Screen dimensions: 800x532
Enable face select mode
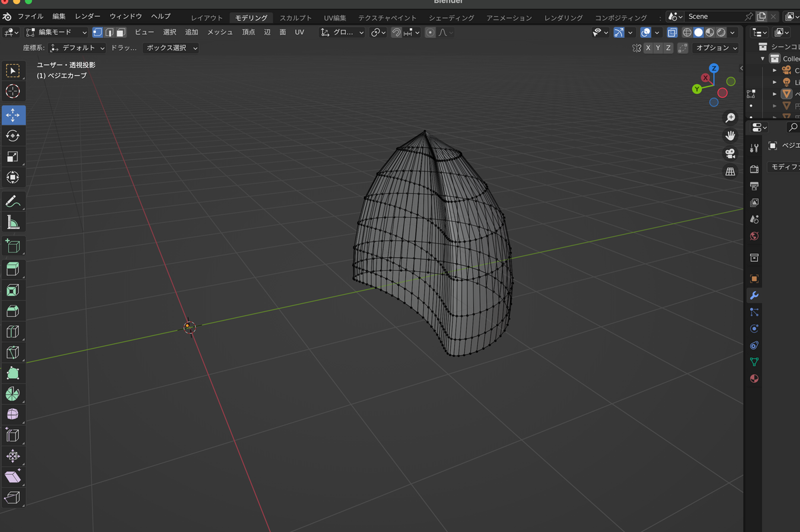click(121, 32)
